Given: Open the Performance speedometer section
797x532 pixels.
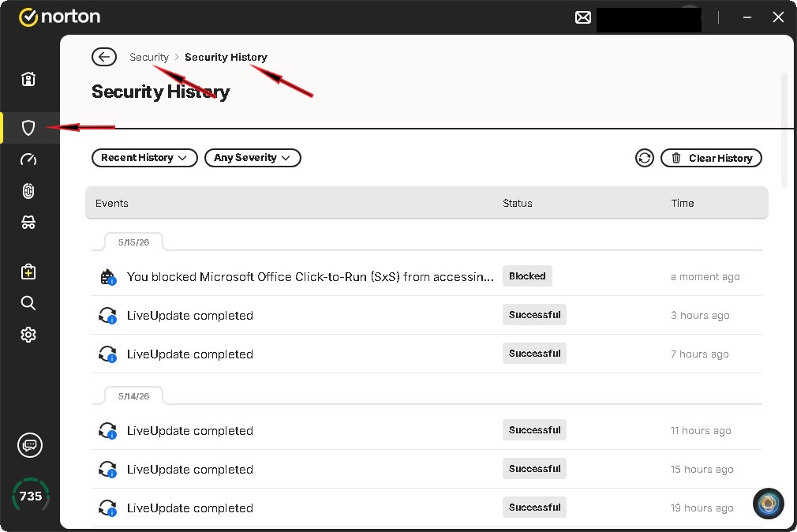Looking at the screenshot, I should pos(28,159).
